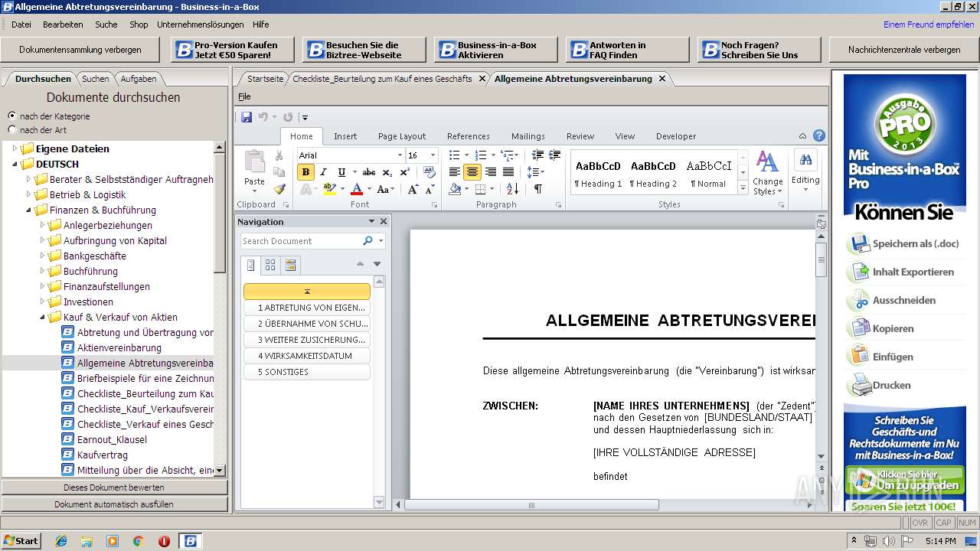The image size is (980, 551).
Task: Open the font name Arial dropdown
Action: (x=399, y=155)
